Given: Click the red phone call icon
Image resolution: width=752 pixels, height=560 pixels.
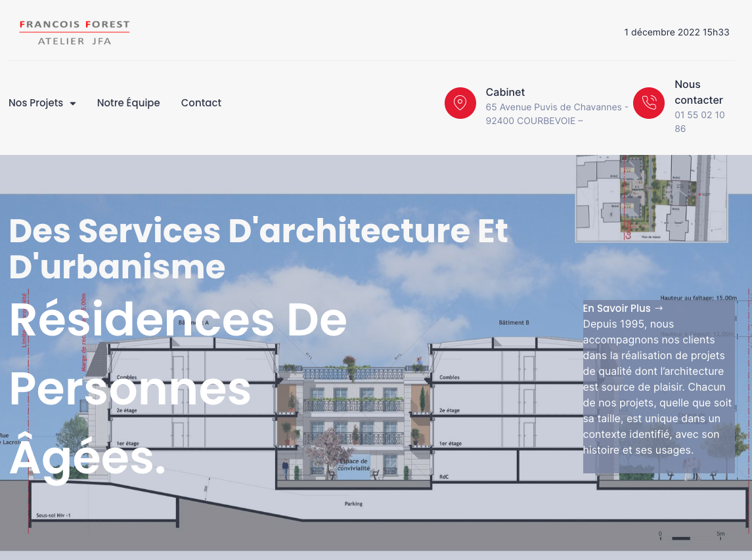Looking at the screenshot, I should click(649, 102).
